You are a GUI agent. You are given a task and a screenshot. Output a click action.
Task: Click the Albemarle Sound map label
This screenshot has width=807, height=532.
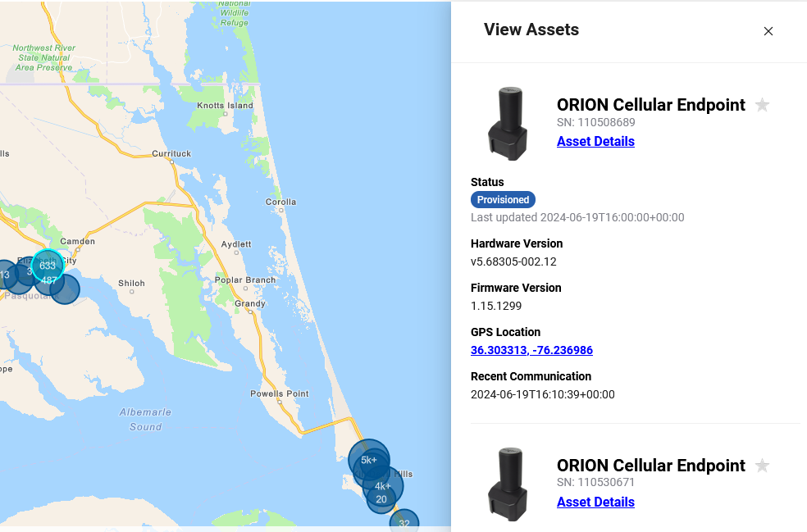[145, 419]
